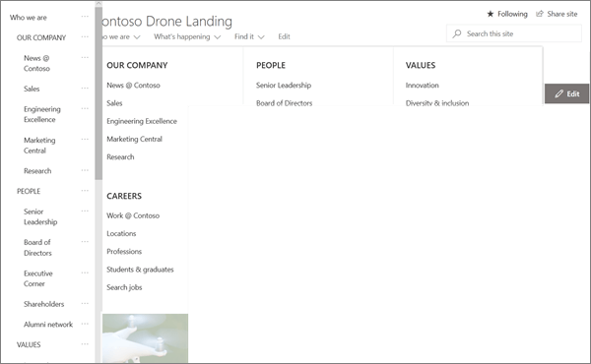Viewport: 591px width, 364px height.
Task: Click the PEOPLE mega menu heading
Action: (271, 65)
